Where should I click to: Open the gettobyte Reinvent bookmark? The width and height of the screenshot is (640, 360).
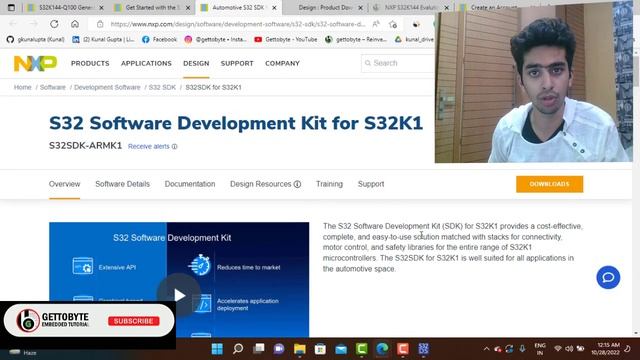click(x=356, y=39)
